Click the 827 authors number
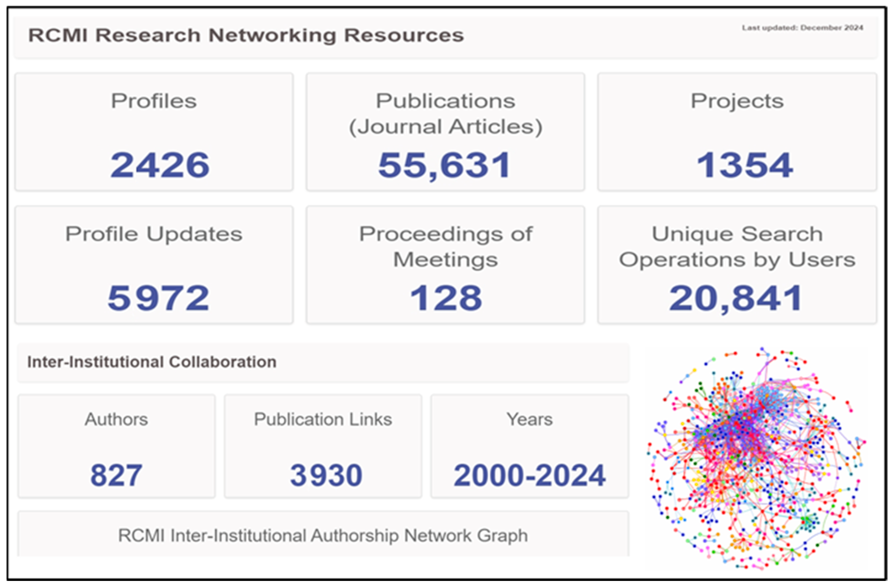The height and width of the screenshot is (588, 894). [x=116, y=475]
